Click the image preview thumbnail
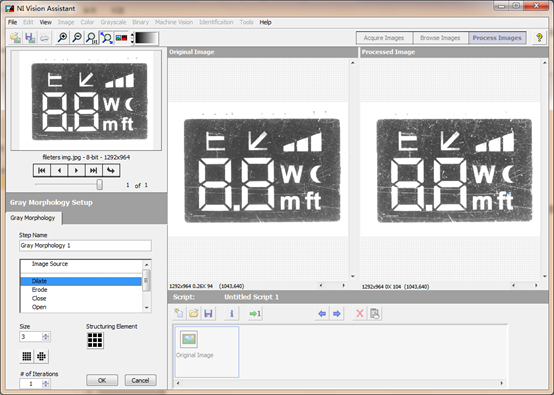 [86, 100]
